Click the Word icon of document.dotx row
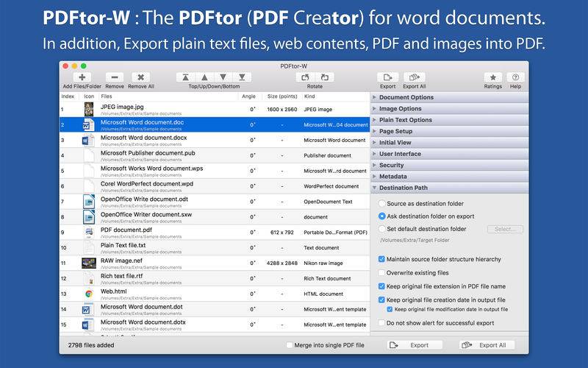This screenshot has width=588, height=368. [x=88, y=325]
